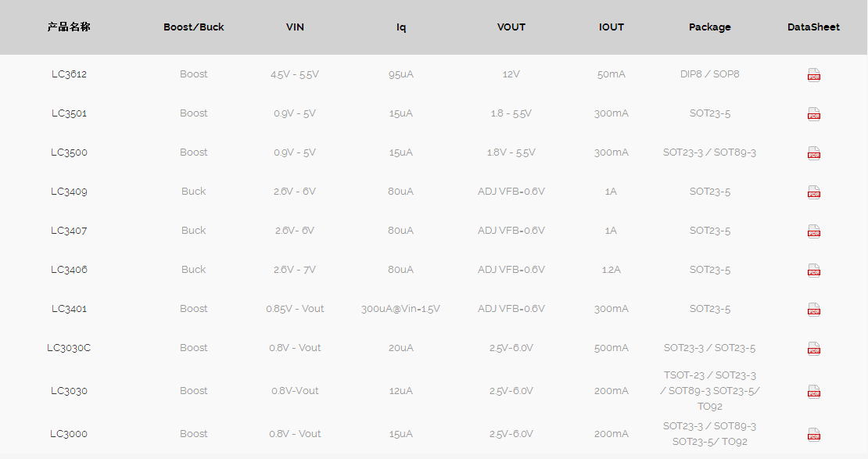The height and width of the screenshot is (459, 868).
Task: View the LC3000 datasheet PDF
Action: point(814,435)
